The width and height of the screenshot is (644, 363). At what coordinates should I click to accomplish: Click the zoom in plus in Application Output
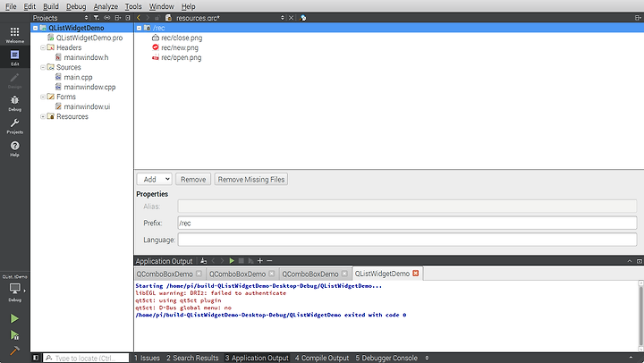coord(259,261)
